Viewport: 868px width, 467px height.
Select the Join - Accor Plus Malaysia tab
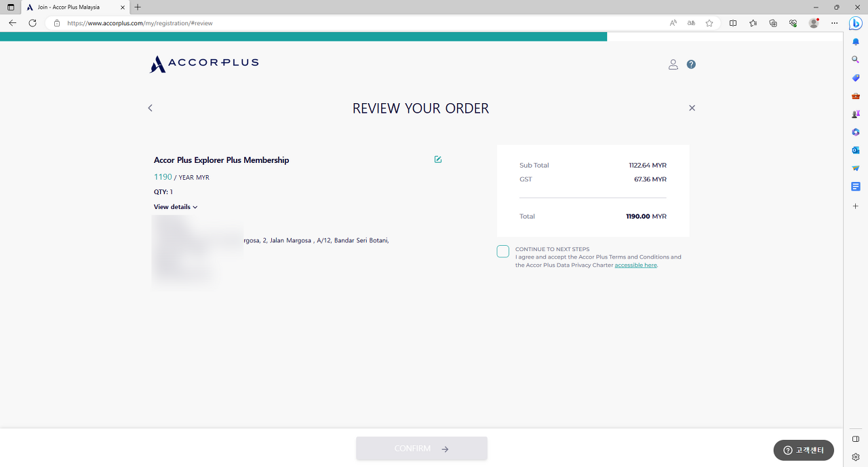coord(75,7)
